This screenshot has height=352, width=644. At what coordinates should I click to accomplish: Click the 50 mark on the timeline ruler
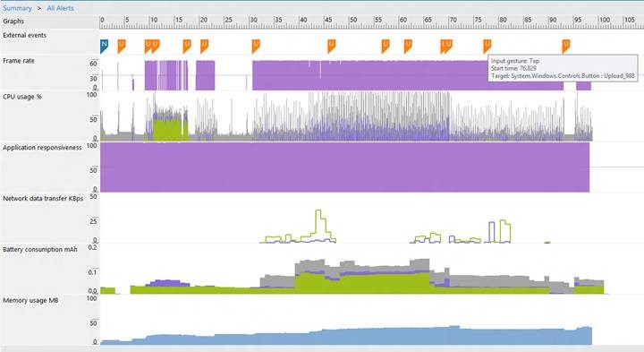(x=353, y=20)
